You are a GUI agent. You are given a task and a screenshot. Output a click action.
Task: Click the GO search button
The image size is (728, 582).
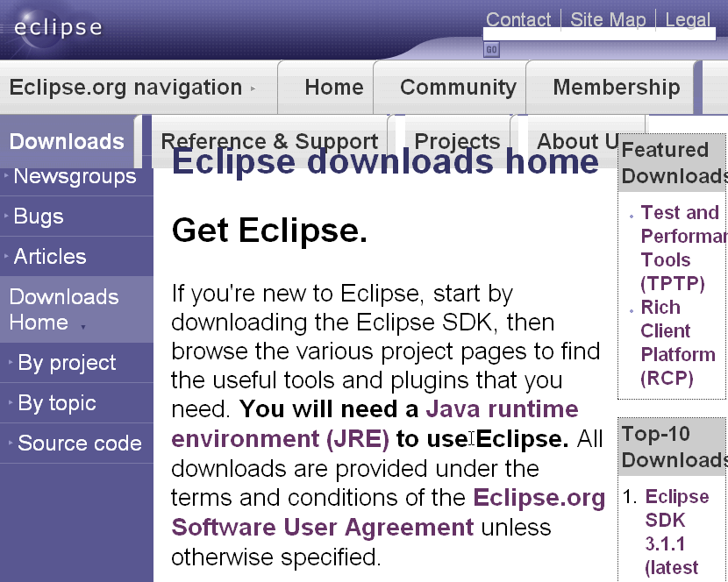(492, 50)
